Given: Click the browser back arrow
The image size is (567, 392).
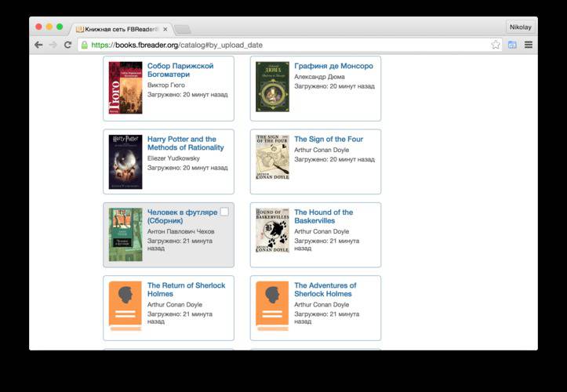Looking at the screenshot, I should tap(38, 45).
